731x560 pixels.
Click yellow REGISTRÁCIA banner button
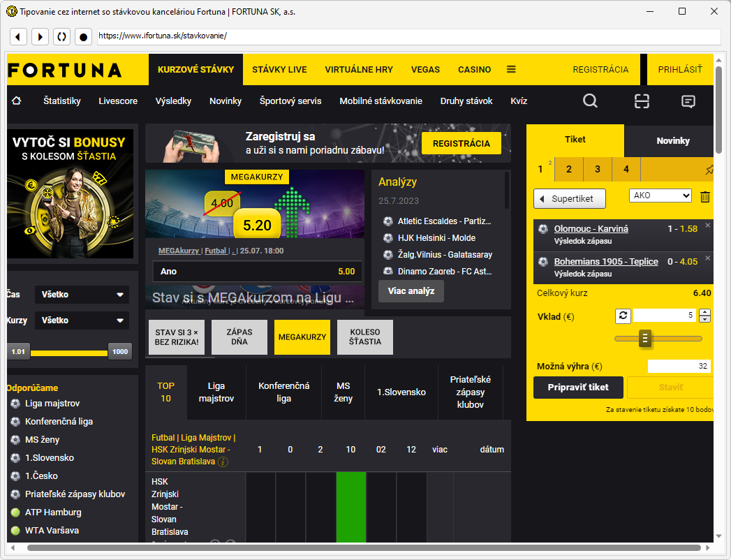click(461, 143)
